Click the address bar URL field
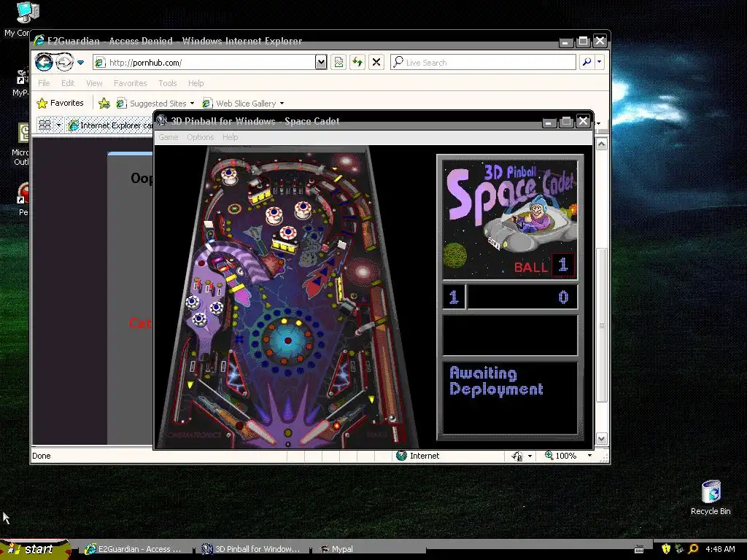The height and width of the screenshot is (560, 747). (204, 63)
